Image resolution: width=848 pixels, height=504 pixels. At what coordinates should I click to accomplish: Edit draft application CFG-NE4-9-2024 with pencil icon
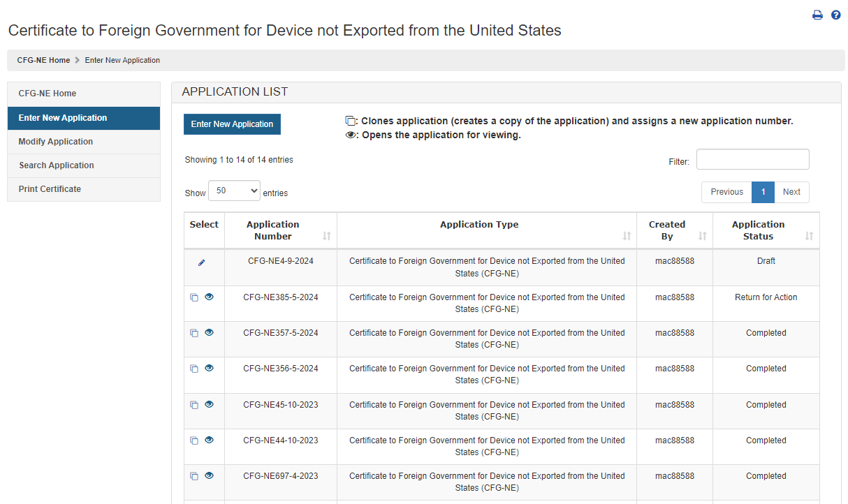point(202,262)
